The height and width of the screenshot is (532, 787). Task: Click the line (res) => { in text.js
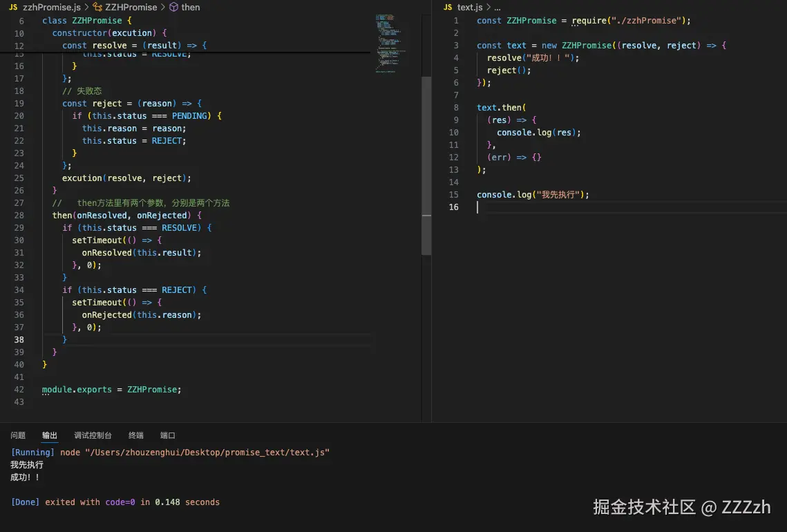(x=511, y=120)
